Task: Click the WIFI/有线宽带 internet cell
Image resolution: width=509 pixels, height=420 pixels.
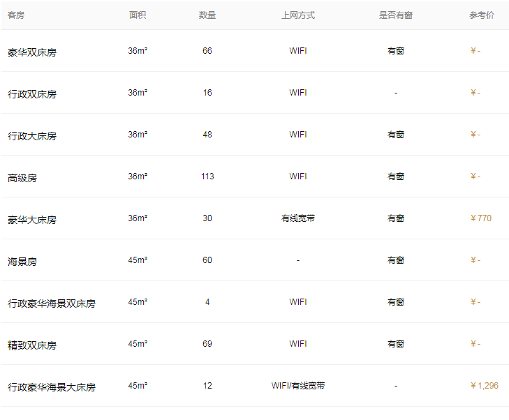Action: tap(298, 386)
